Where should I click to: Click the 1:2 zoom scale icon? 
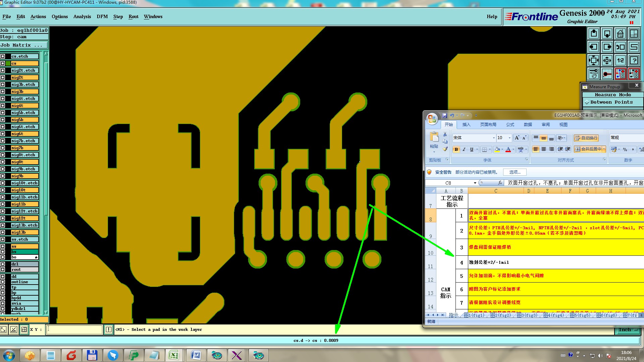[621, 61]
